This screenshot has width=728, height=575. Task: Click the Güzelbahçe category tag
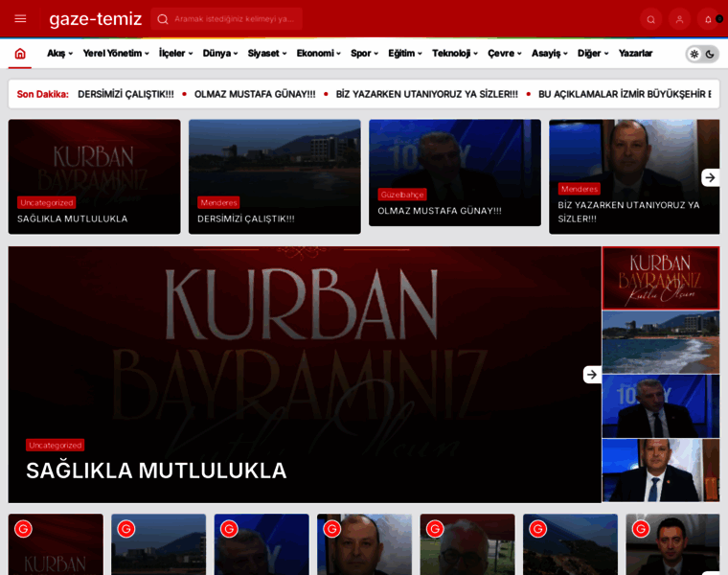click(402, 195)
